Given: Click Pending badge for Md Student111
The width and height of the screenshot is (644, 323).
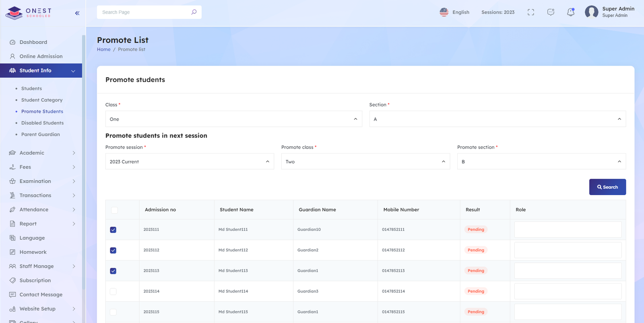Looking at the screenshot, I should point(476,229).
